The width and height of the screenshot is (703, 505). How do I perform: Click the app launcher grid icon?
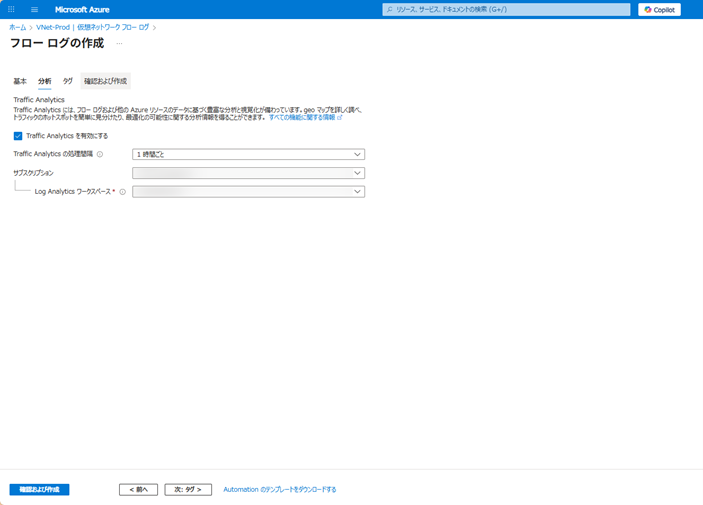click(x=11, y=9)
